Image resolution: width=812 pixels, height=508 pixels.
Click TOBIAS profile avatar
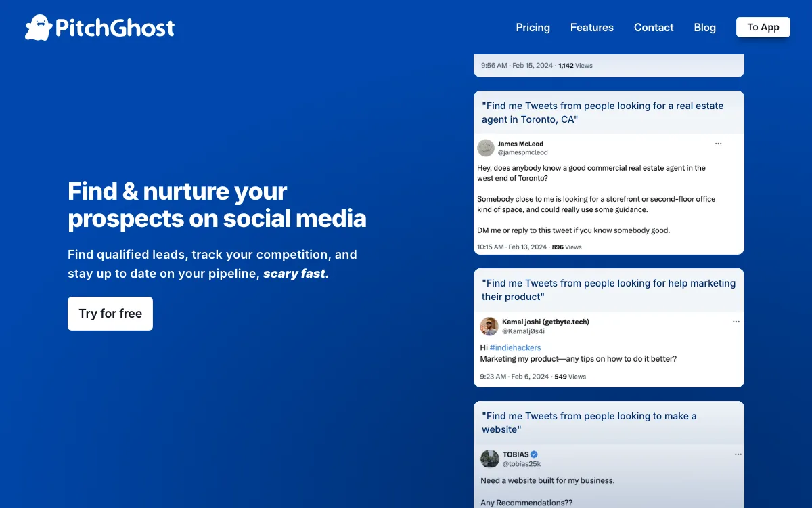click(x=489, y=459)
